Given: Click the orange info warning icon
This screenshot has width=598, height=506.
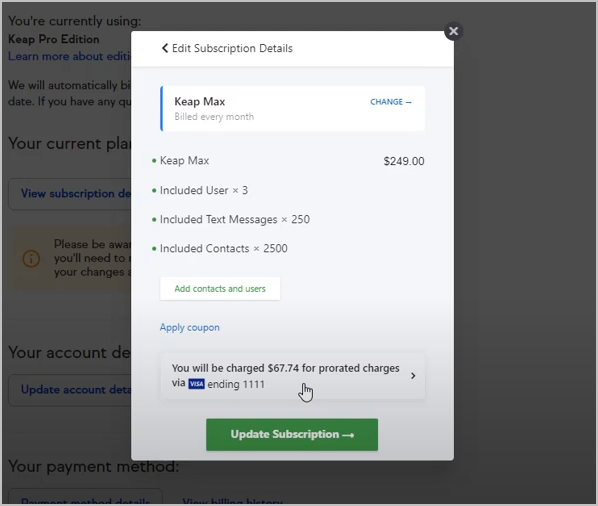Looking at the screenshot, I should (x=31, y=259).
